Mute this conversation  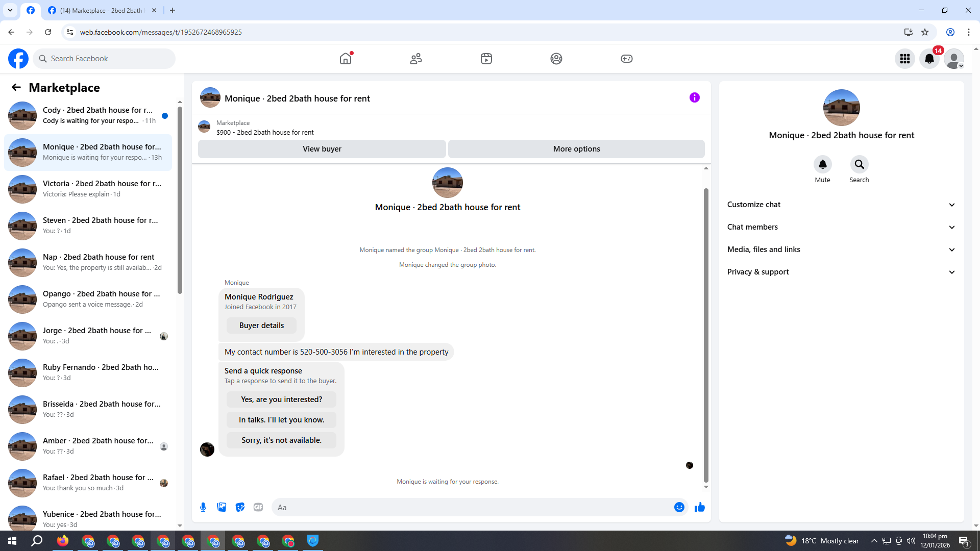[x=822, y=164]
